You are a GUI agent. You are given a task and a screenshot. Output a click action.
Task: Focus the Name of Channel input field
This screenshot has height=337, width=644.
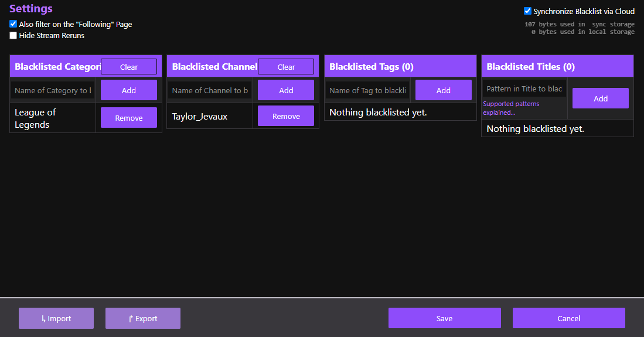point(210,90)
